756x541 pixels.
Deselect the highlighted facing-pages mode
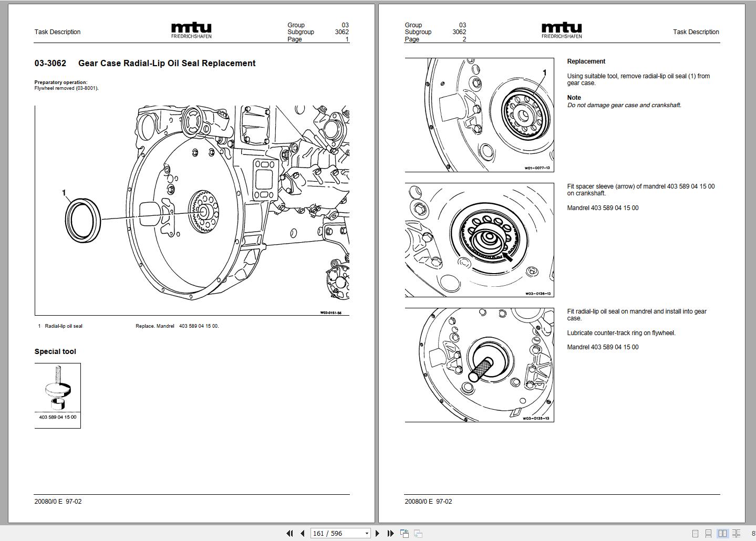coord(722,533)
